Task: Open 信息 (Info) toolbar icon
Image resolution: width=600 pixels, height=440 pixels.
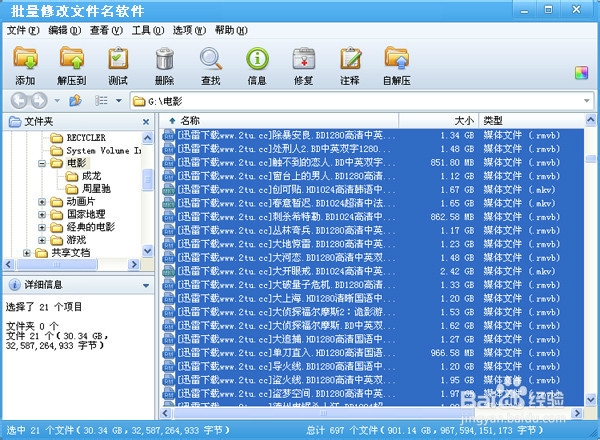Action: click(257, 65)
